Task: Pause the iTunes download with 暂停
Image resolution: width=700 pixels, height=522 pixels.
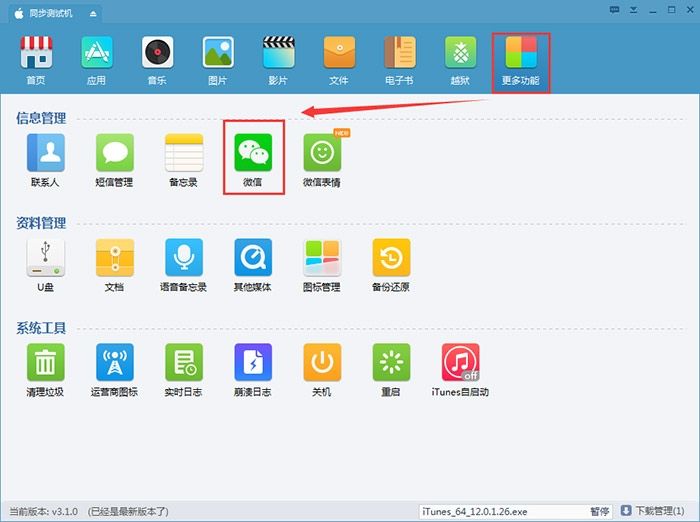Action: (x=599, y=510)
